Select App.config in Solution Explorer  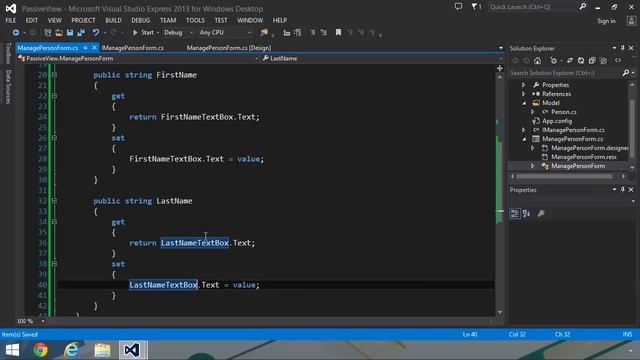click(557, 121)
